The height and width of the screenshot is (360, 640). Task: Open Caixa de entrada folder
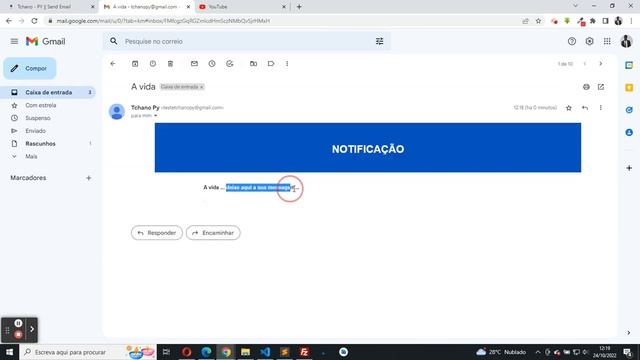coord(48,92)
